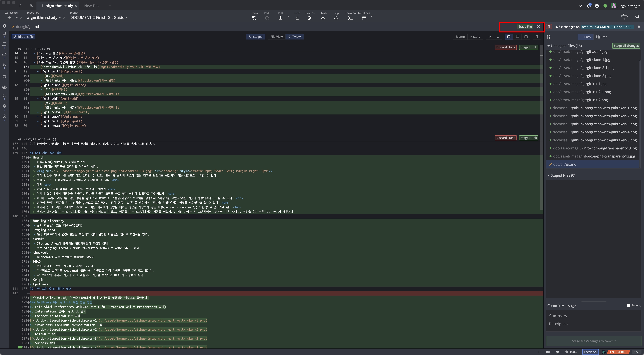Click the Pull icon
644x355 pixels.
pyautogui.click(x=280, y=18)
